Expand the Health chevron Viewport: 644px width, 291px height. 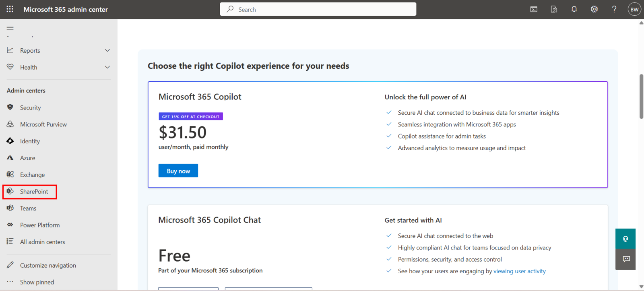(x=107, y=67)
